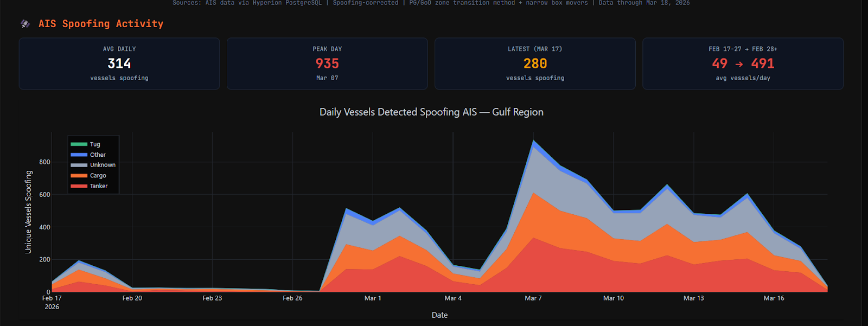
Task: Click the Sources text line at top
Action: [x=431, y=3]
